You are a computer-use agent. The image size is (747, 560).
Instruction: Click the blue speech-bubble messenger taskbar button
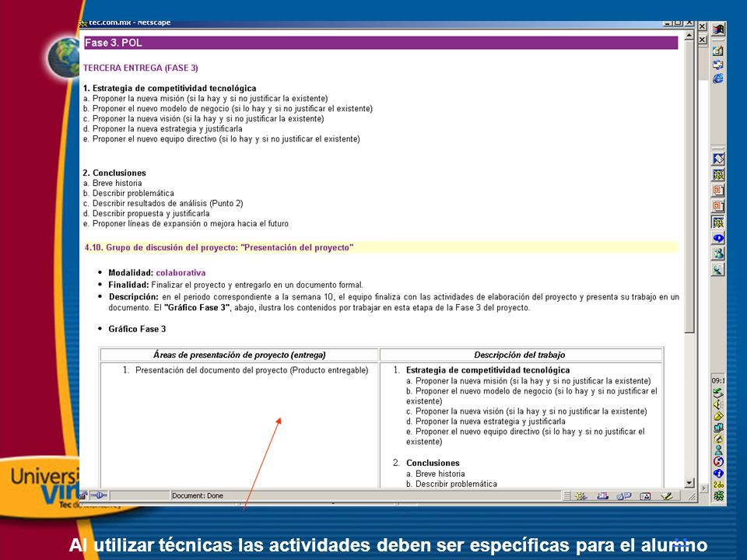tap(718, 238)
